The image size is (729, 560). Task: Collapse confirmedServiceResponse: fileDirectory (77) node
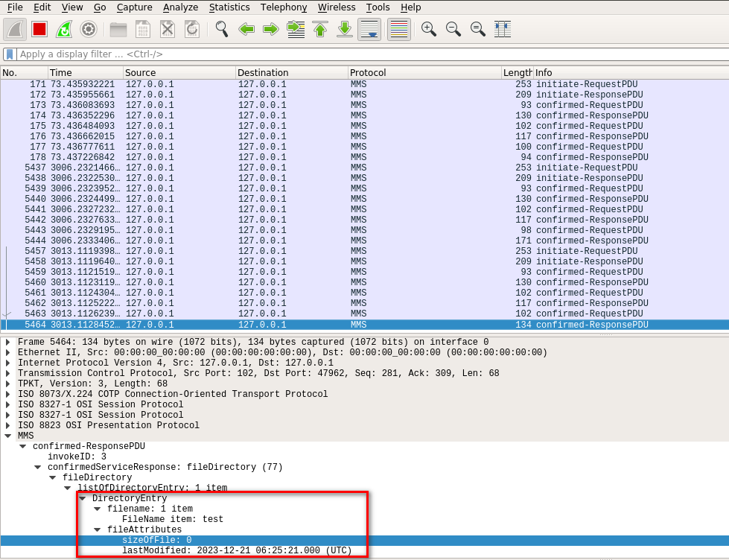(38, 467)
